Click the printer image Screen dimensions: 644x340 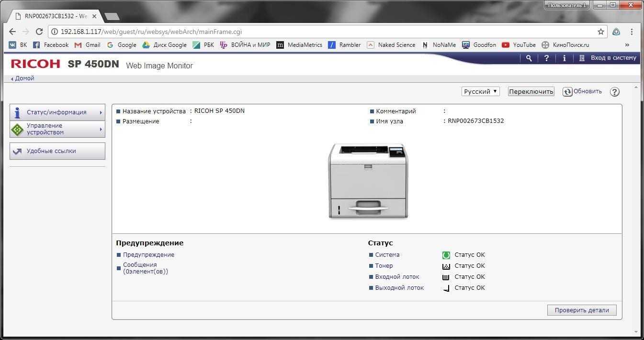click(368, 181)
